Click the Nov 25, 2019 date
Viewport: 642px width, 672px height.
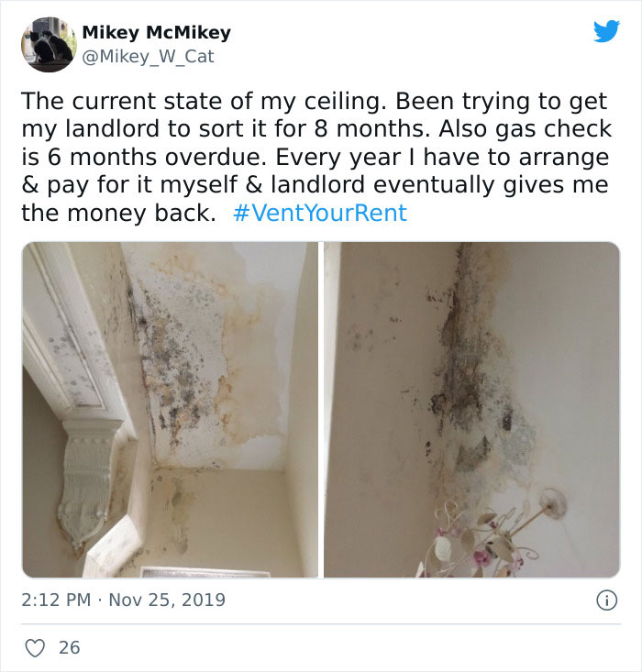(167, 600)
